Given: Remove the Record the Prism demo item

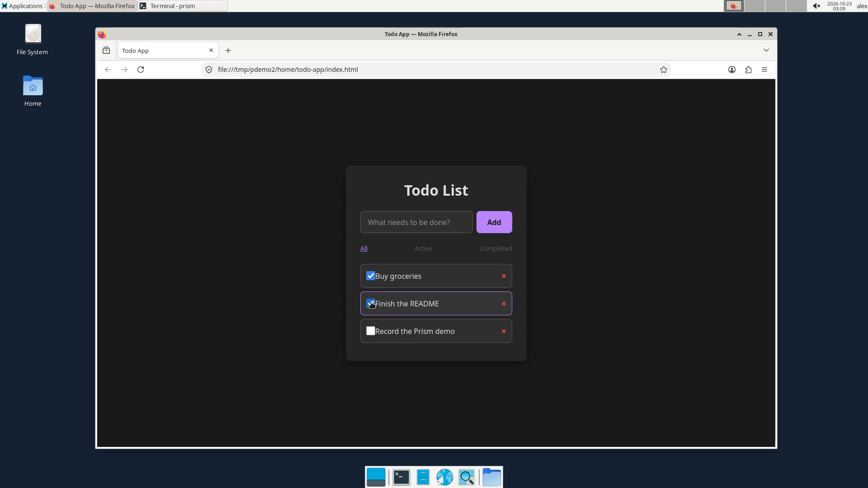Looking at the screenshot, I should (x=504, y=331).
